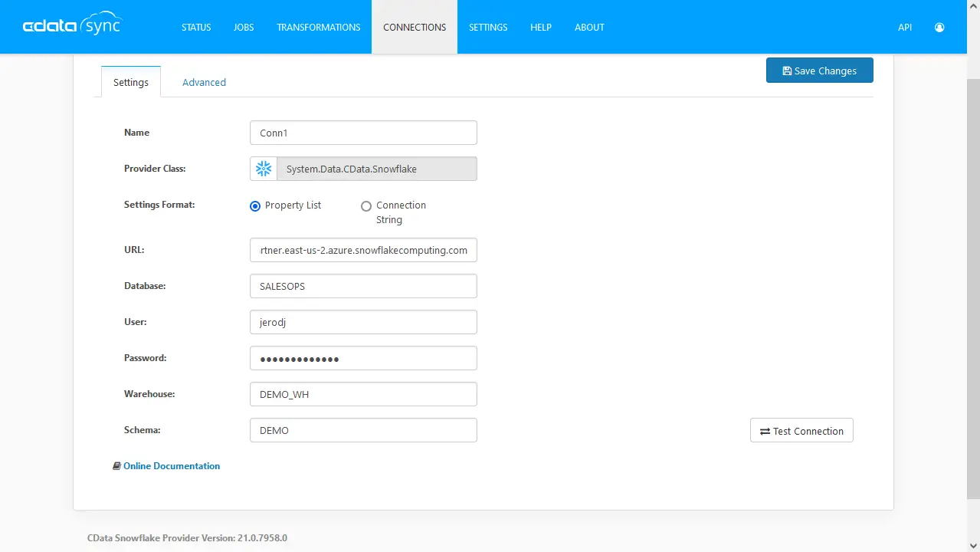Click the arrows icon on Test Connection
The width and height of the screenshot is (980, 552).
(765, 431)
